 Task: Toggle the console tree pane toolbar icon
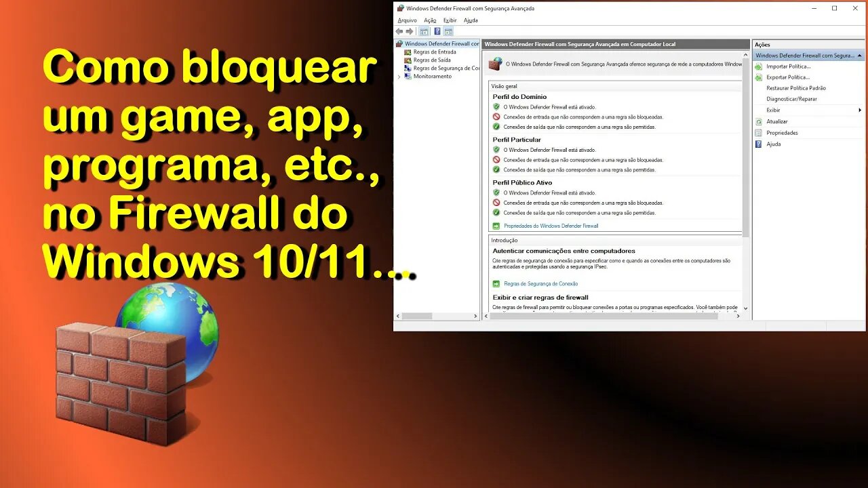[425, 31]
